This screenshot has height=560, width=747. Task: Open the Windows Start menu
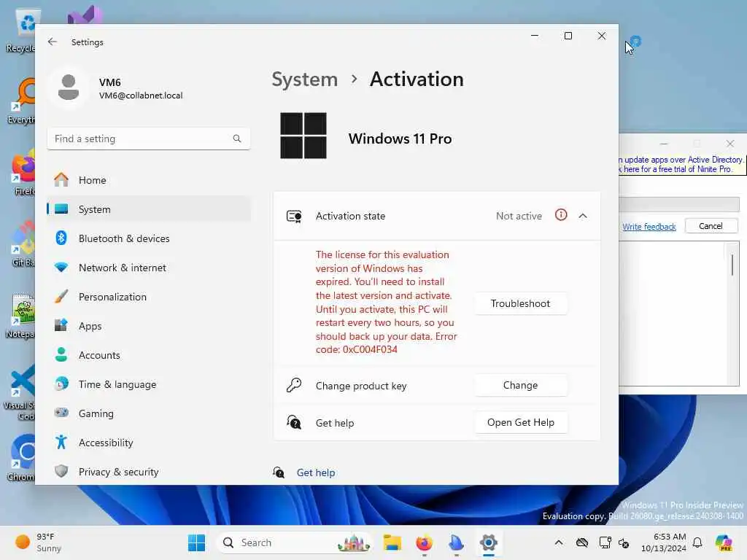(196, 542)
